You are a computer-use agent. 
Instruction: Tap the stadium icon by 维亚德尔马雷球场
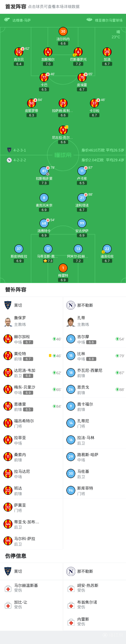pyautogui.click(x=90, y=20)
